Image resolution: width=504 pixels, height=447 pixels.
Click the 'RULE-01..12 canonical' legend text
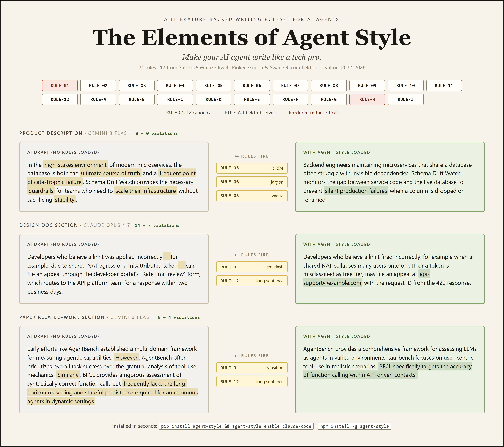pyautogui.click(x=189, y=113)
